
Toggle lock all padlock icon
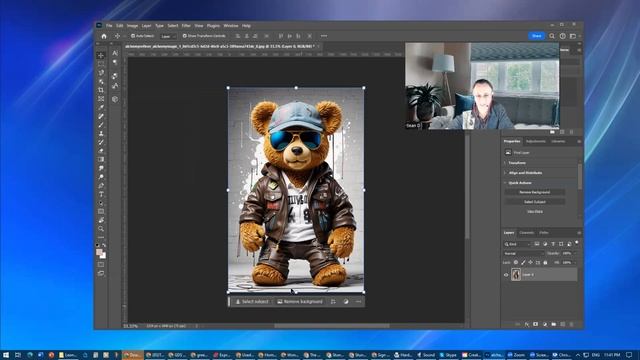click(545, 262)
